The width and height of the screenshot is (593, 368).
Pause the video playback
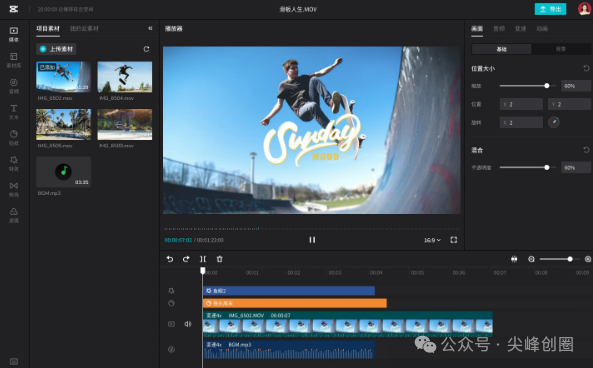coord(312,240)
